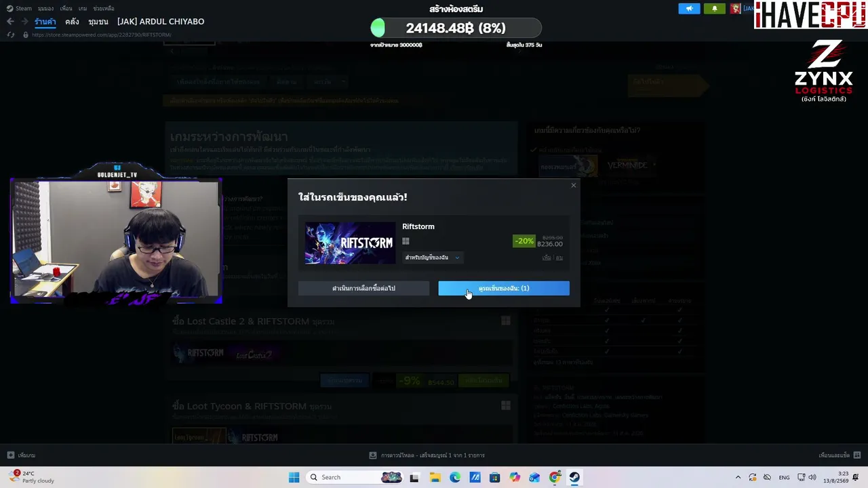Click the add link under the Riftstorm price
The height and width of the screenshot is (488, 868).
click(547, 258)
